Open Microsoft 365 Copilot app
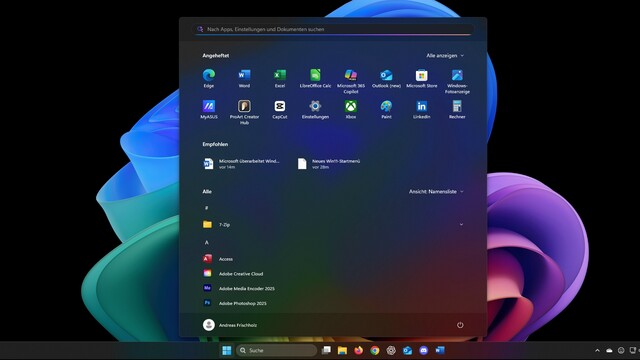 pyautogui.click(x=351, y=81)
